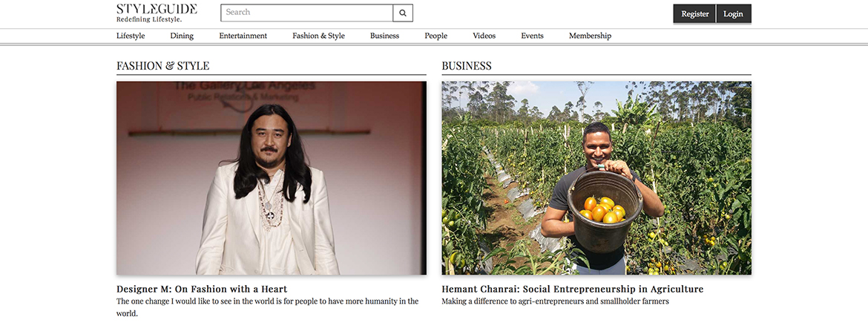Open Hemant Chanrai Social Entrepreneurship article title
The image size is (868, 334).
pos(573,289)
